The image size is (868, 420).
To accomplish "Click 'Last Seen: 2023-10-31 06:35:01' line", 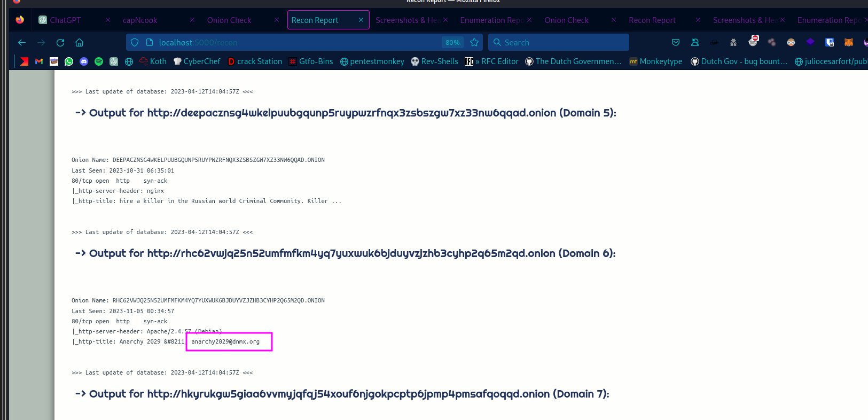I will point(123,170).
